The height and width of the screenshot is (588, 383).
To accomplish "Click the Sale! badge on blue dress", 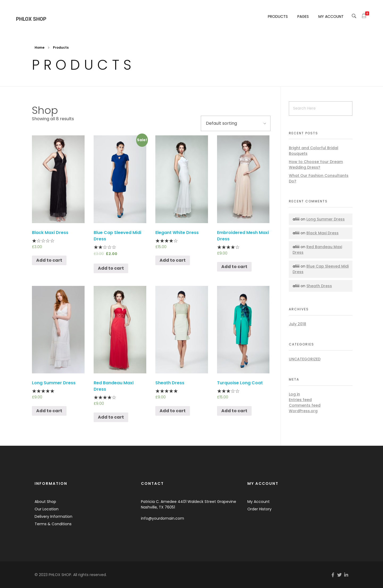I will tap(142, 140).
